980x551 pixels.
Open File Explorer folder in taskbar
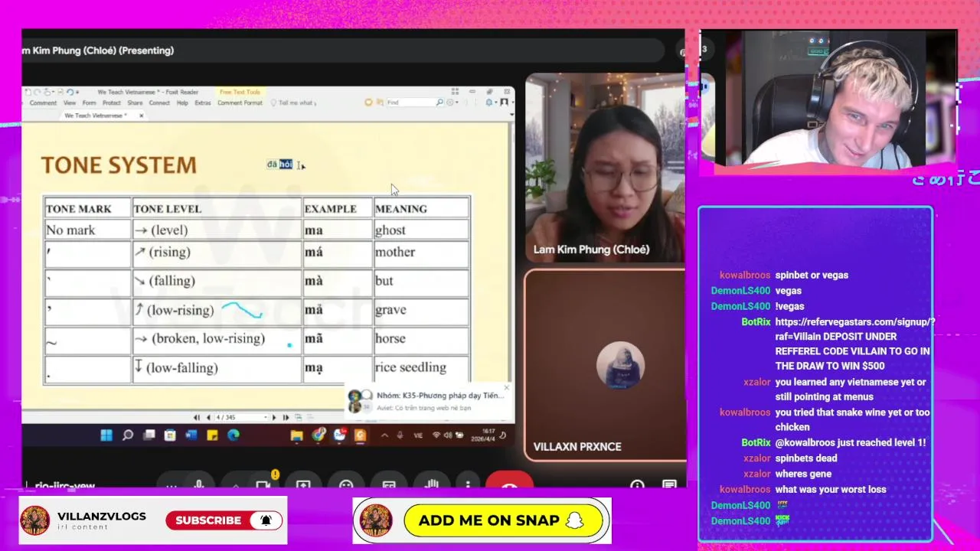pos(296,435)
